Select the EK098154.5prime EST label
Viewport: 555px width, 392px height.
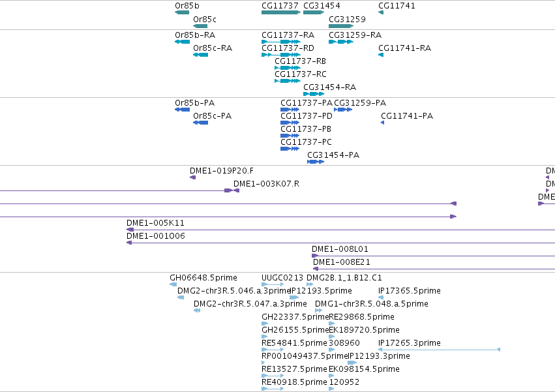point(364,370)
